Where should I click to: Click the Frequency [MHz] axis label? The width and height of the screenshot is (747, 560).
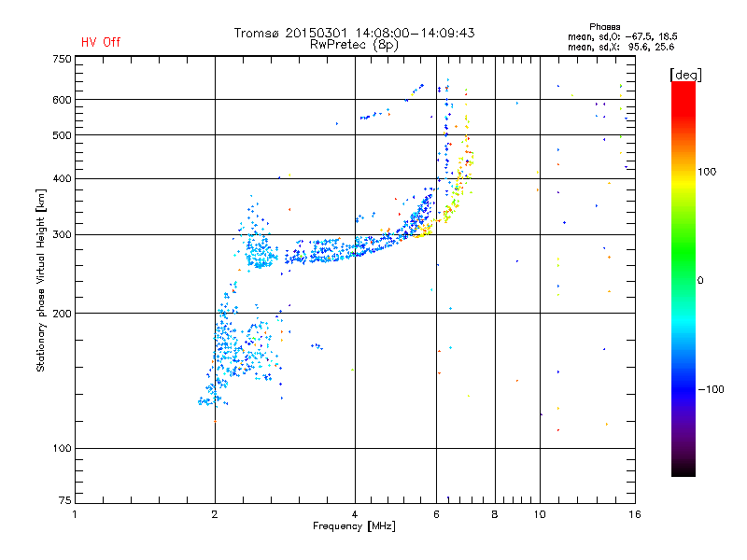pos(354,526)
